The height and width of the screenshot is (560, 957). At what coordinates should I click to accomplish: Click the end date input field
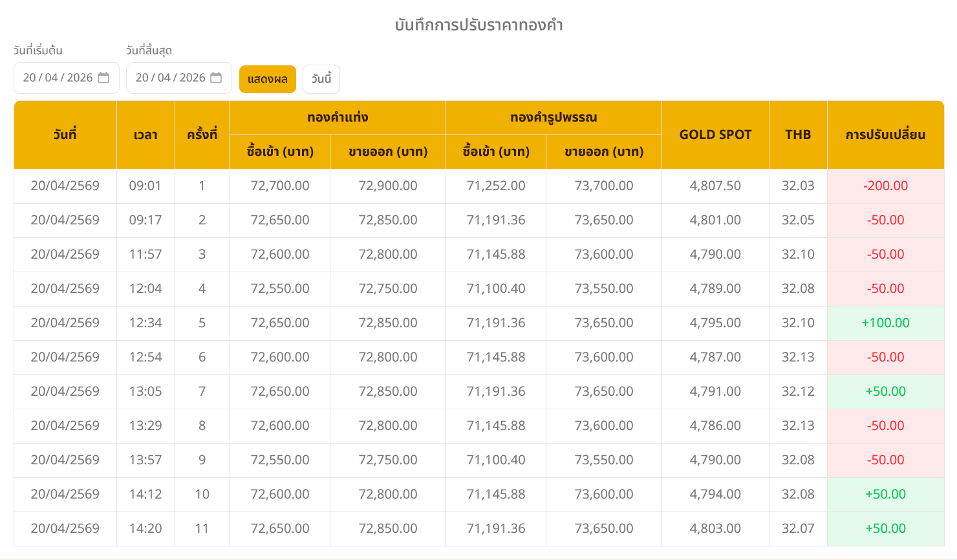click(171, 78)
